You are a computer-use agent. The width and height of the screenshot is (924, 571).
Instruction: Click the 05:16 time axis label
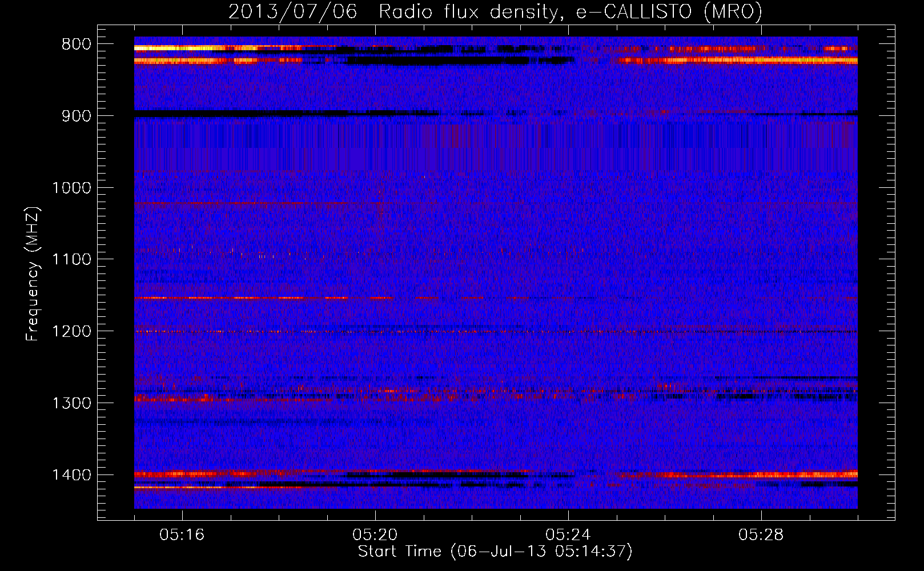[182, 535]
